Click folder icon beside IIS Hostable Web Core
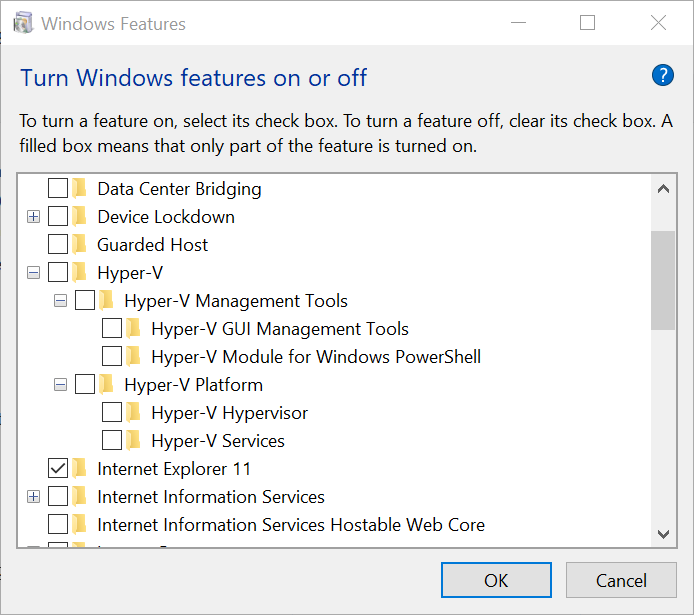The width and height of the screenshot is (694, 615). point(80,524)
